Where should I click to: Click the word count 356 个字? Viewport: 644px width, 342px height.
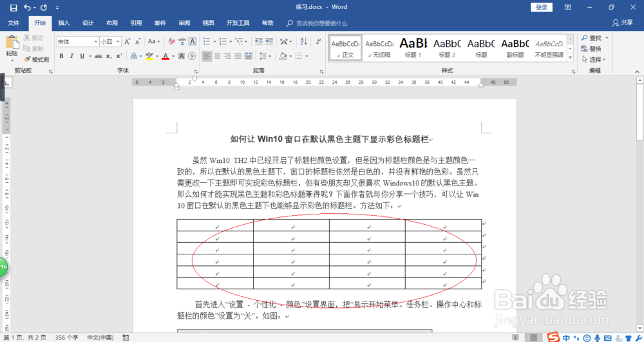coord(66,337)
